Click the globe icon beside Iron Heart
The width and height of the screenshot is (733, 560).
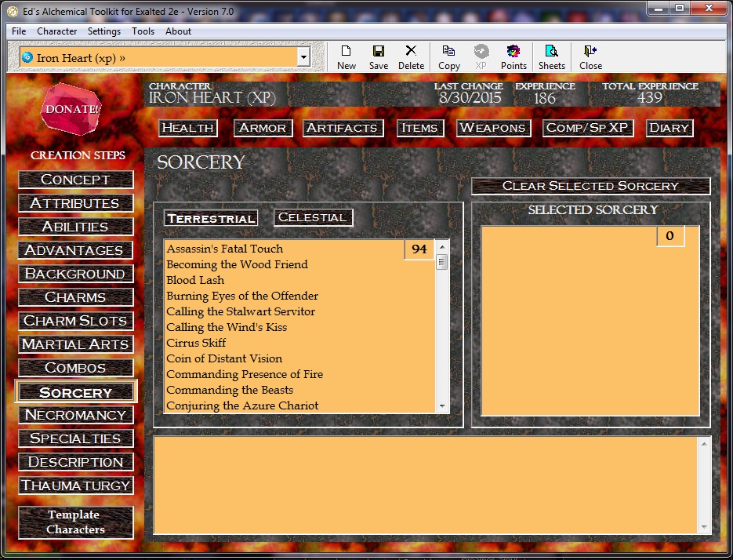(27, 57)
